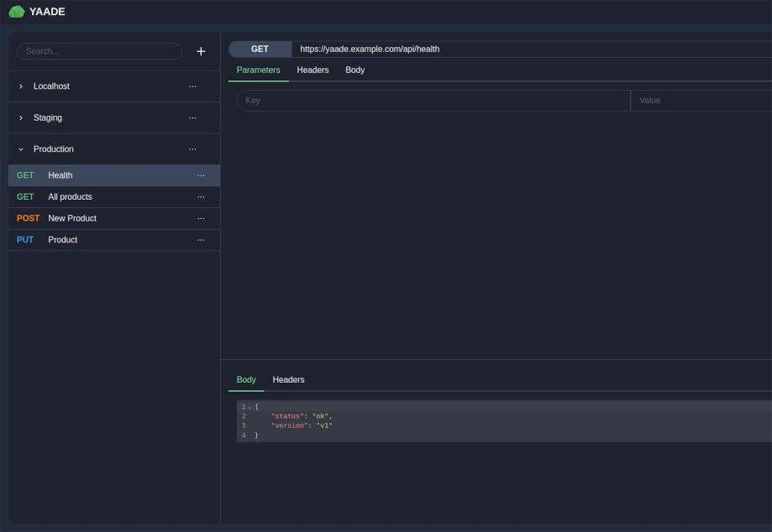
Task: Select the response Body tab
Action: [x=246, y=380]
